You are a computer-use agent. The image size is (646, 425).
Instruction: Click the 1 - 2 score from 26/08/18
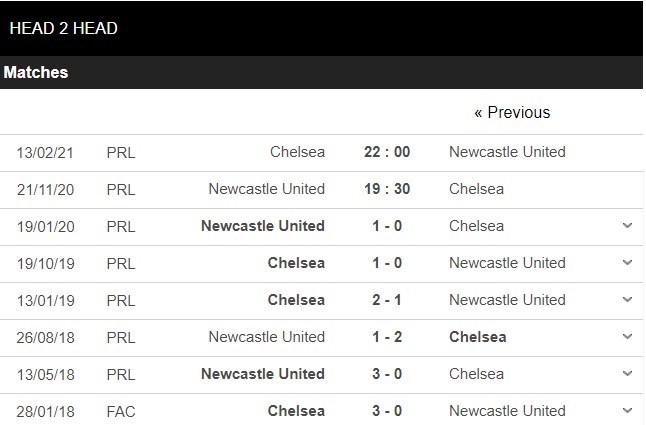387,337
